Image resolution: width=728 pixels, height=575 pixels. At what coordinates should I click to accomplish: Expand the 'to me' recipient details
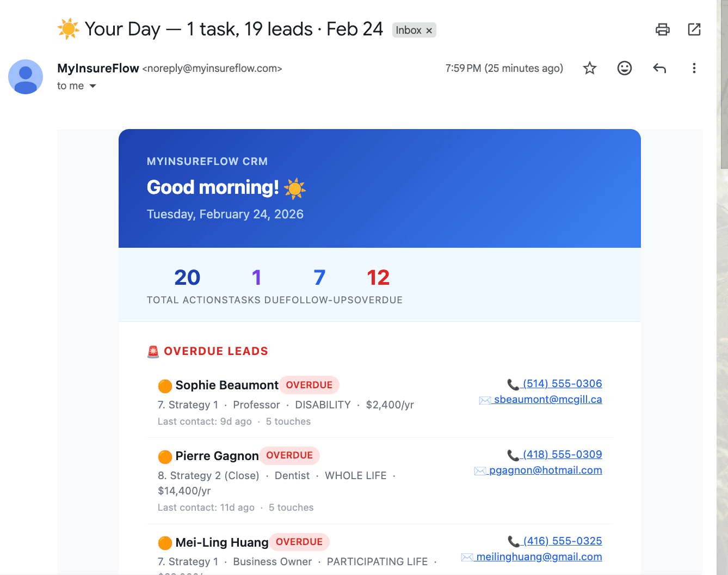[92, 85]
